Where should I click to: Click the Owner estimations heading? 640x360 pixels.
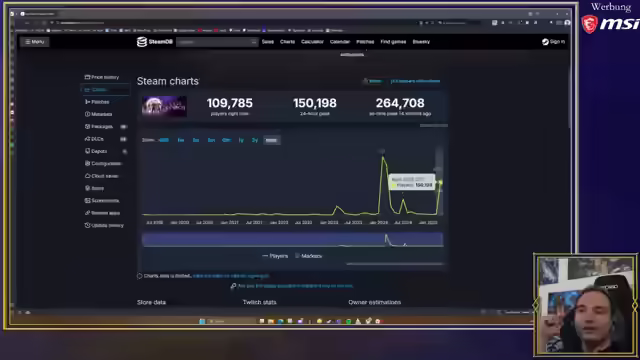[x=375, y=302]
